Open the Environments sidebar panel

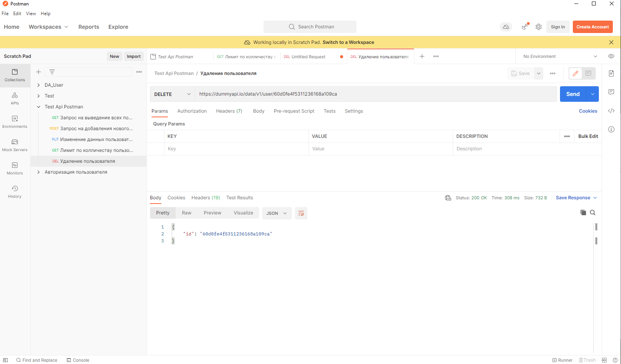point(15,122)
